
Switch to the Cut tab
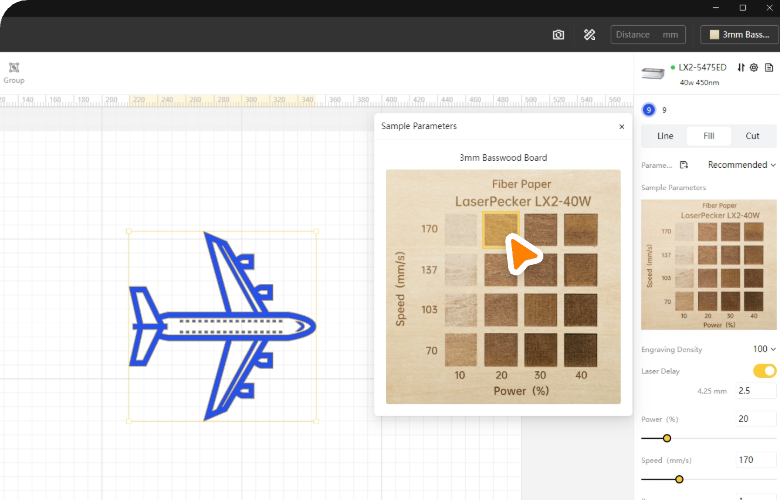(752, 136)
